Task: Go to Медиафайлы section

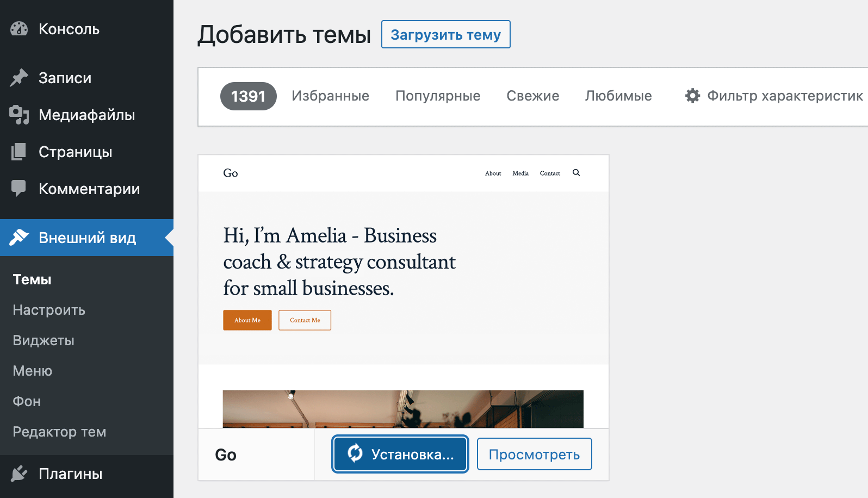Action: (x=86, y=115)
